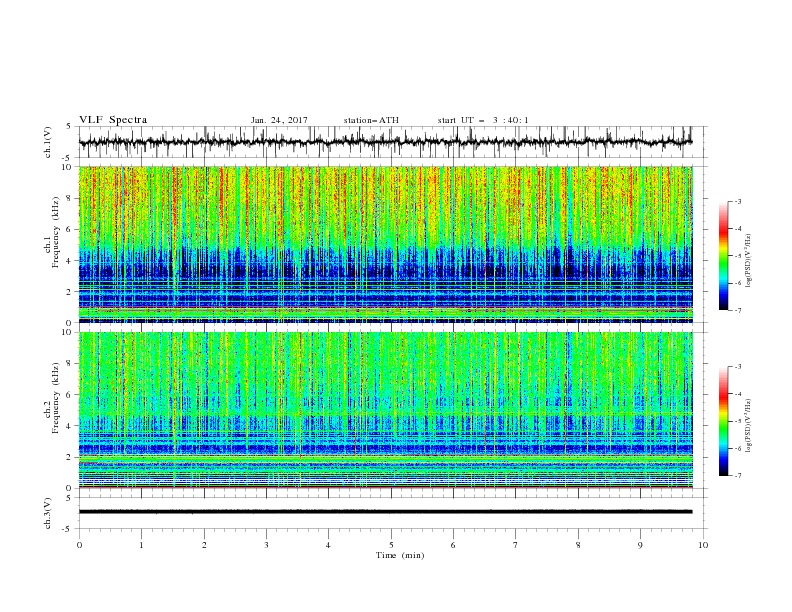Select the date text "Jan. 24, 2017"
The image size is (792, 612).
[x=279, y=120]
